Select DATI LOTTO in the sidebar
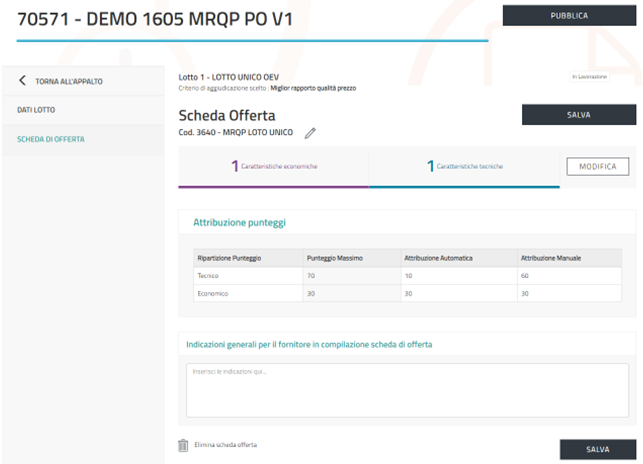The image size is (643, 464). pyautogui.click(x=36, y=108)
